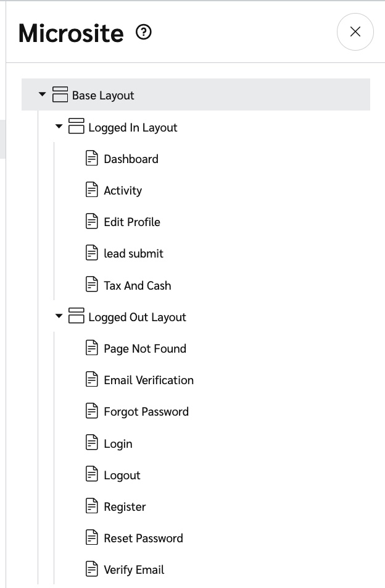The width and height of the screenshot is (385, 588).
Task: Select the Edit Profile page
Action: click(x=131, y=222)
